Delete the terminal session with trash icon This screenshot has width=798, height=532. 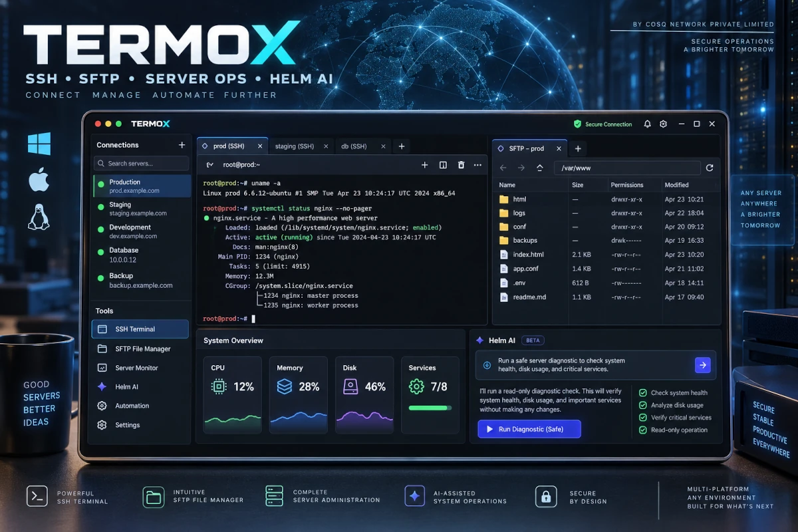[461, 165]
